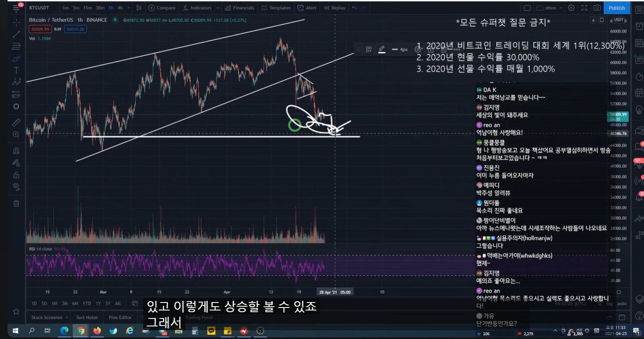The height and width of the screenshot is (339, 644).
Task: Open the Windows Start menu
Action: click(15, 331)
